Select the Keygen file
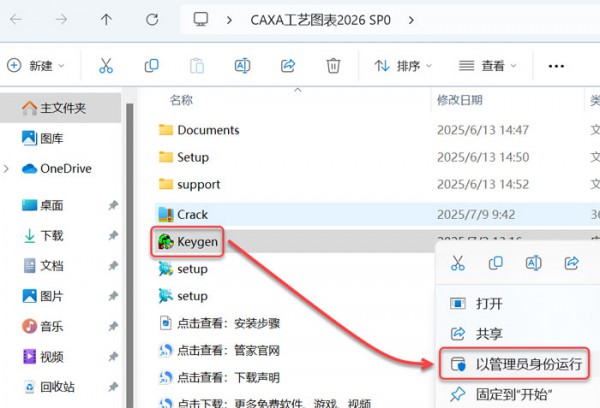The width and height of the screenshot is (600, 408). [188, 242]
